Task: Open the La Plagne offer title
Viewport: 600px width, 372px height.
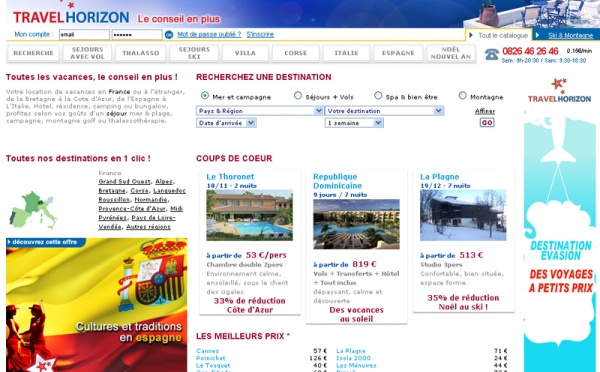Action: pyautogui.click(x=439, y=177)
